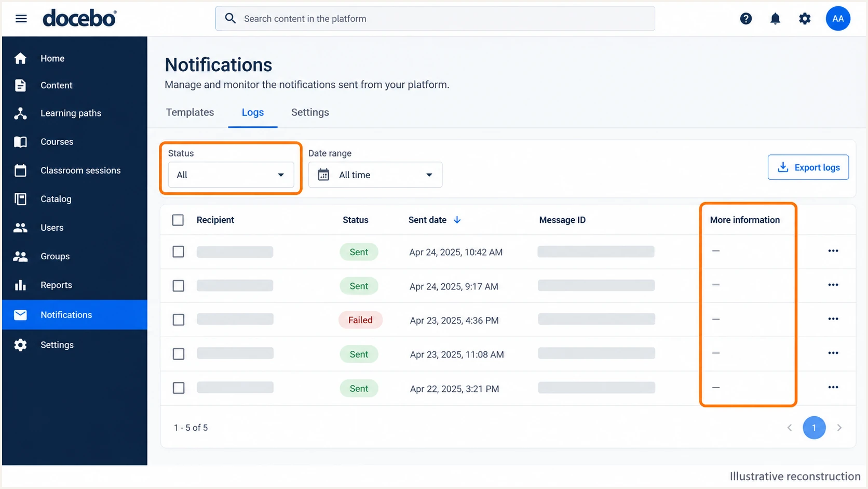Select Notifications in the sidebar
868x489 pixels.
coord(75,315)
